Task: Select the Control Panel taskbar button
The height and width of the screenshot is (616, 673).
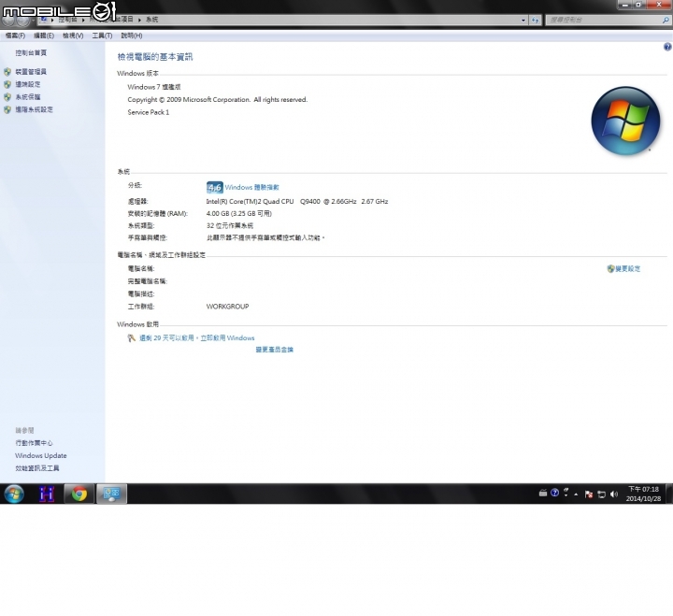Action: click(x=111, y=494)
